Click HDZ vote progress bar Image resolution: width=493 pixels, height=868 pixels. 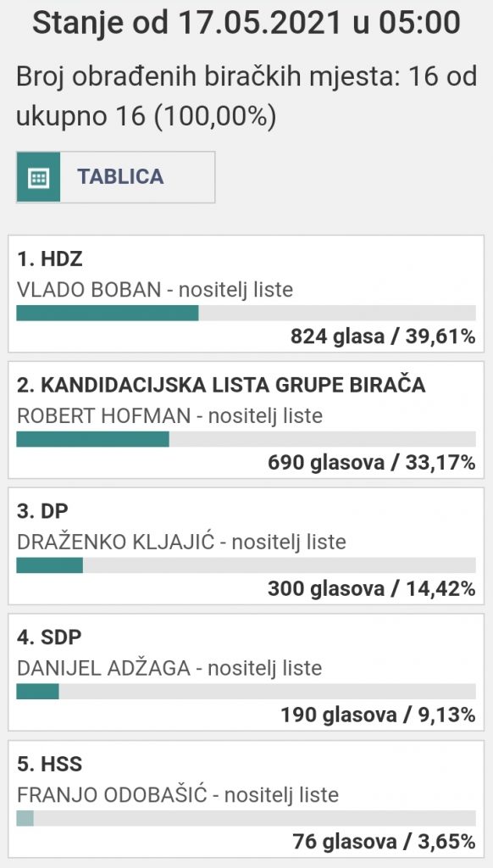pos(246,313)
